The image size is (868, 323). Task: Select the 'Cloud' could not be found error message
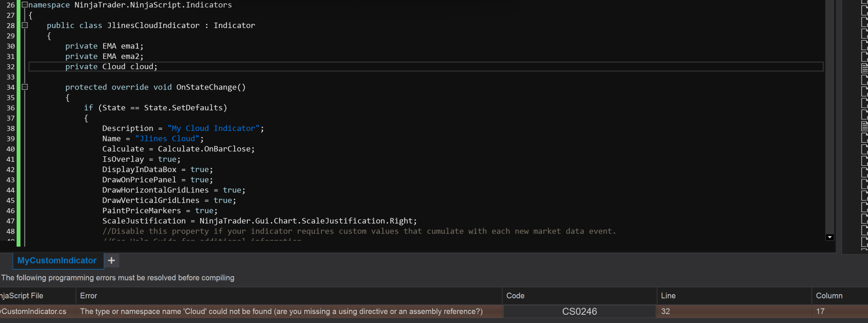[281, 312]
